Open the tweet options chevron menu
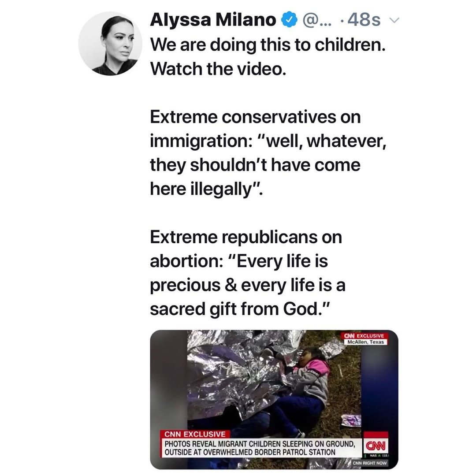Image resolution: width=476 pixels, height=476 pixels. click(x=394, y=20)
